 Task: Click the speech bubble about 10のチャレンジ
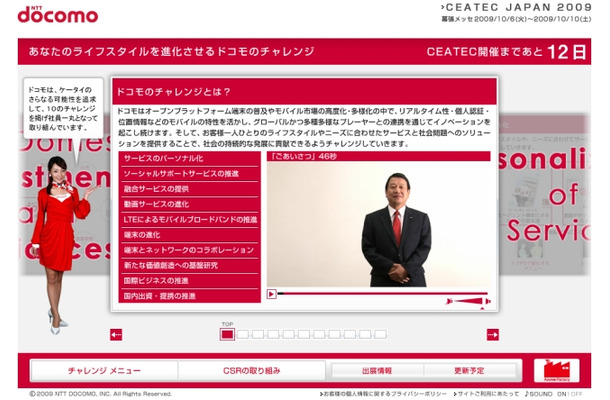(63, 109)
